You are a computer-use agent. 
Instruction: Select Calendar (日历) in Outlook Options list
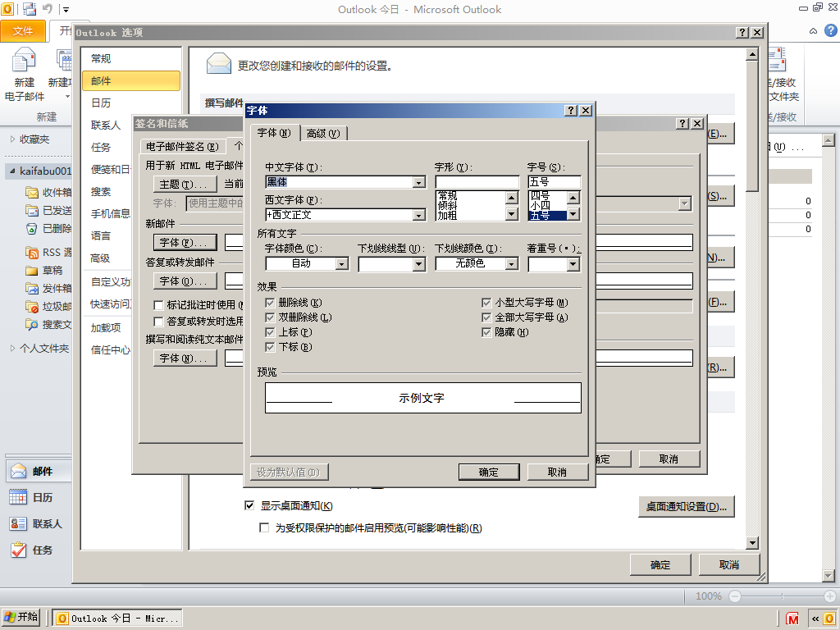click(131, 103)
